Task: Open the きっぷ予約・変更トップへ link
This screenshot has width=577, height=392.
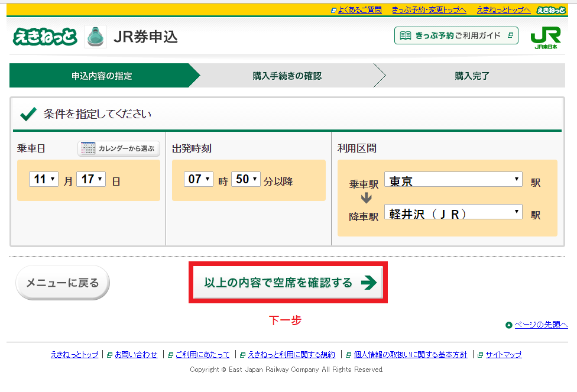Action: click(x=429, y=10)
